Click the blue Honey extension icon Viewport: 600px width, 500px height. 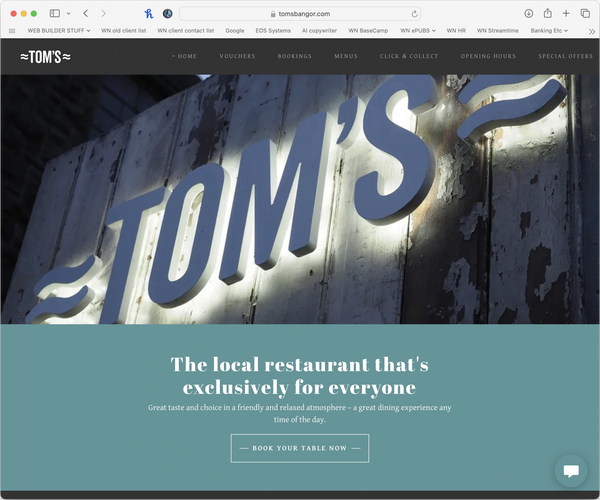(148, 14)
